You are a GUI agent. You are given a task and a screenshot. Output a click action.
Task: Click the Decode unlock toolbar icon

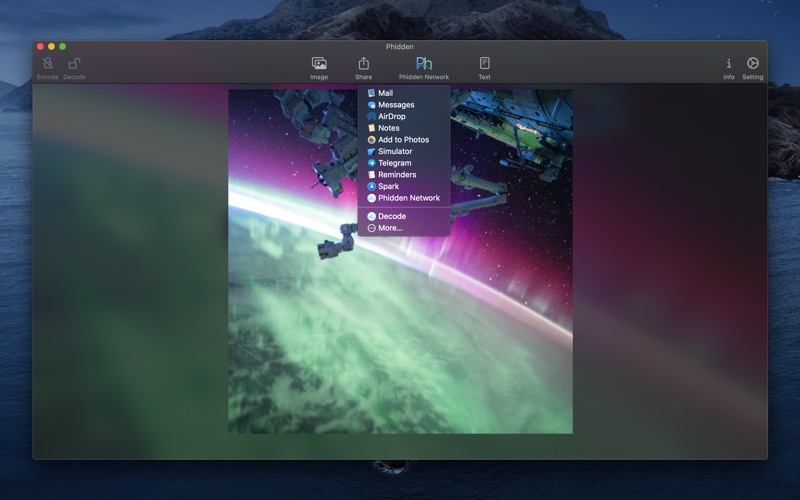[x=74, y=63]
